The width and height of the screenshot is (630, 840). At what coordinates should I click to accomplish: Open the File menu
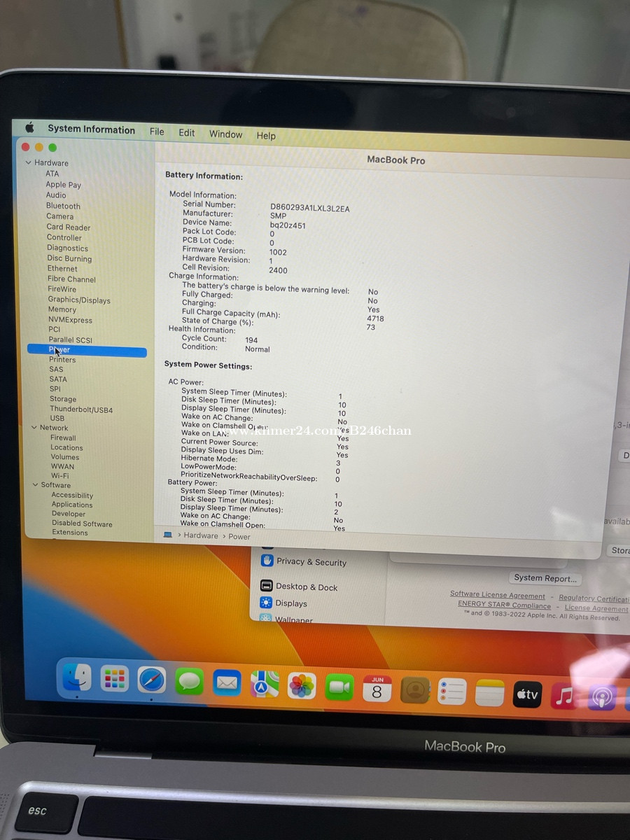pyautogui.click(x=157, y=132)
